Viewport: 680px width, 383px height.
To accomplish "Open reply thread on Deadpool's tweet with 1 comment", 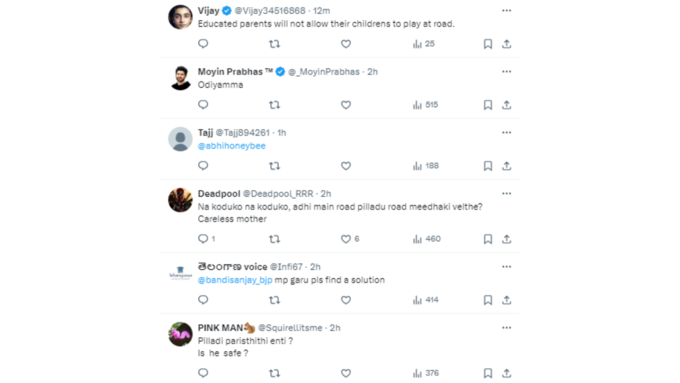I will point(206,239).
